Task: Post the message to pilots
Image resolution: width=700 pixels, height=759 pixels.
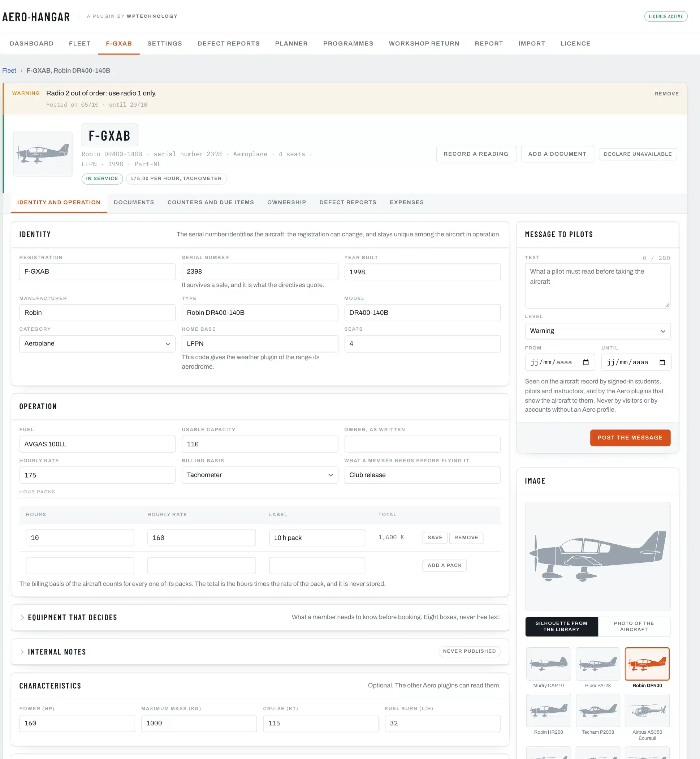Action: click(x=630, y=437)
